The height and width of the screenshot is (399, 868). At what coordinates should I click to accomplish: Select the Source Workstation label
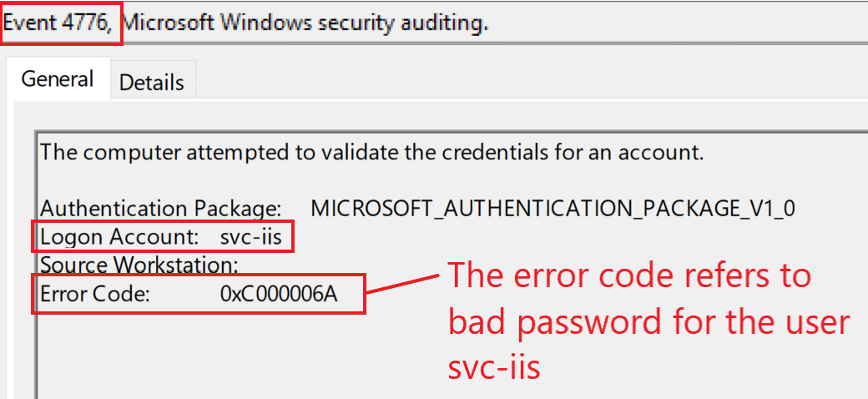[x=139, y=266]
